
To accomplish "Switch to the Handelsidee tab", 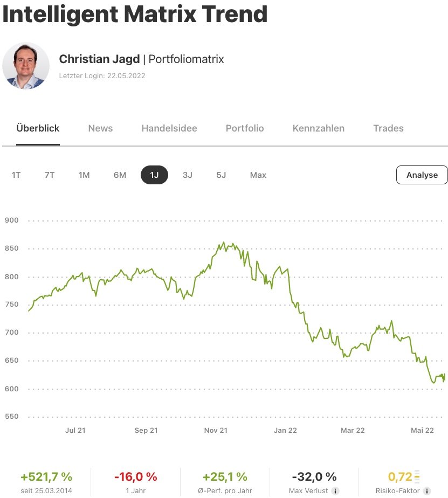I will click(169, 128).
